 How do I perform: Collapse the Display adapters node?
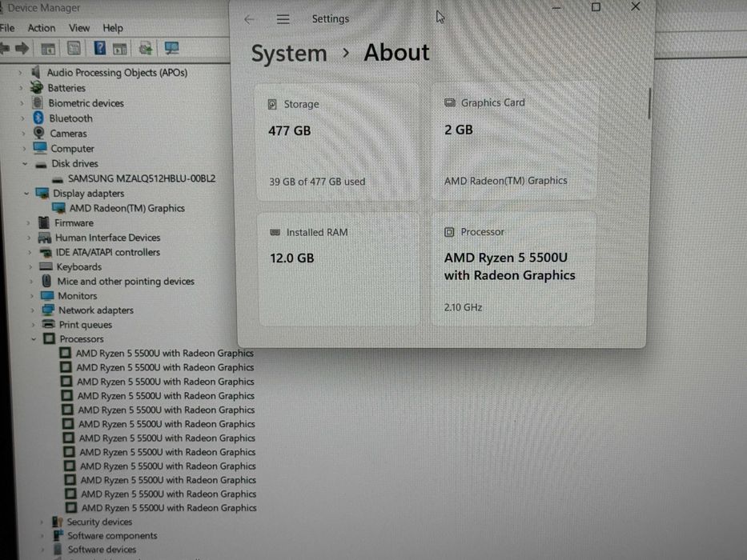point(26,194)
